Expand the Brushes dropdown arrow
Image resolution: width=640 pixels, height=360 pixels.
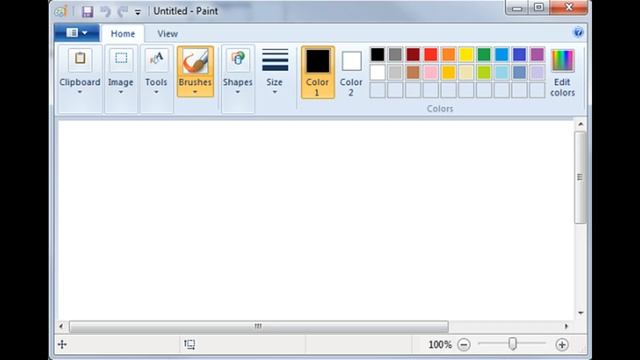pos(195,92)
